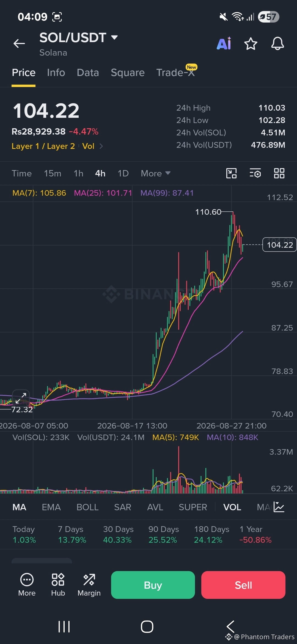This screenshot has width=297, height=644.
Task: Select the 4h interval
Action: (100, 173)
